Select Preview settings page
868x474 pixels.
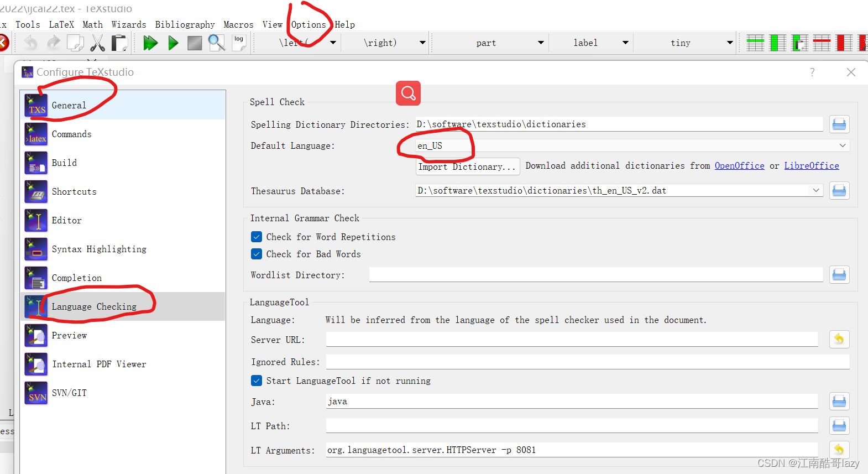click(123, 335)
